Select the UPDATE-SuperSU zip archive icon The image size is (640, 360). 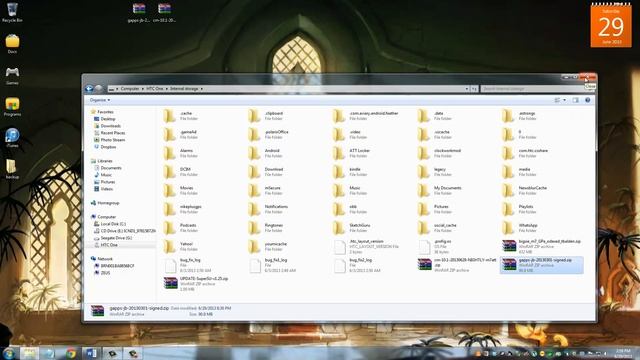171,283
